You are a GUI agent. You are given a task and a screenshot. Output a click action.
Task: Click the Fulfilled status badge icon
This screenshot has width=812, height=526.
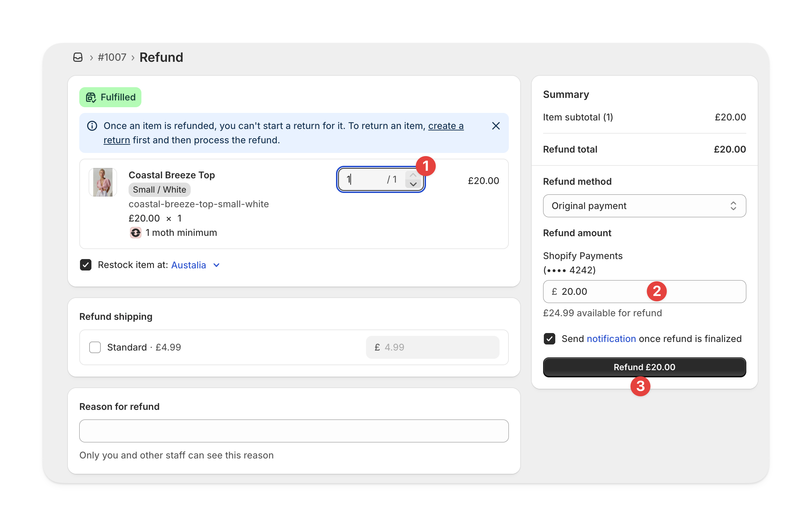coord(91,97)
